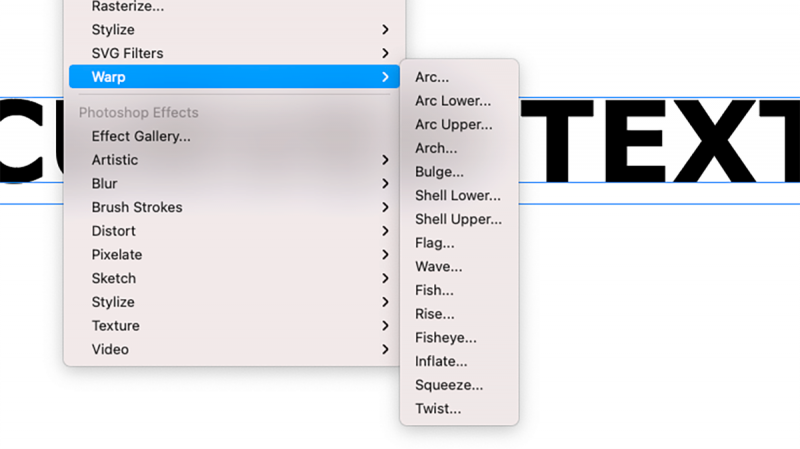
Task: Open the Blur submenu
Action: 234,184
